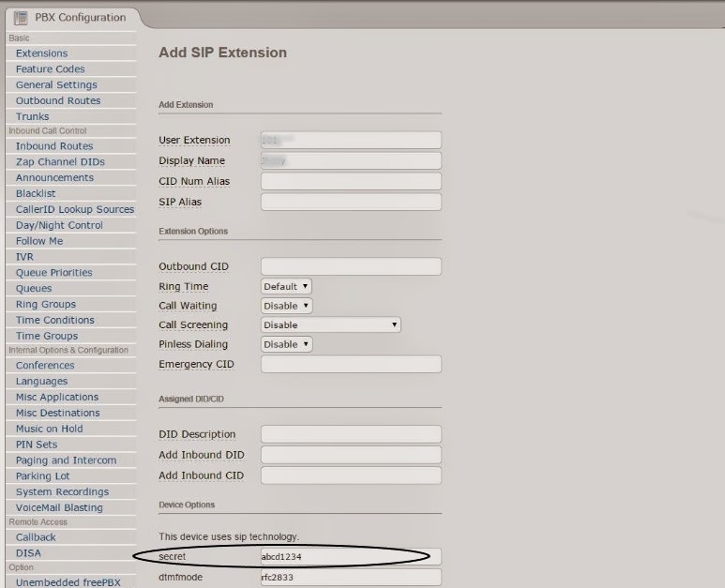Select Inbound Routes in sidebar
725x588 pixels.
coord(54,146)
